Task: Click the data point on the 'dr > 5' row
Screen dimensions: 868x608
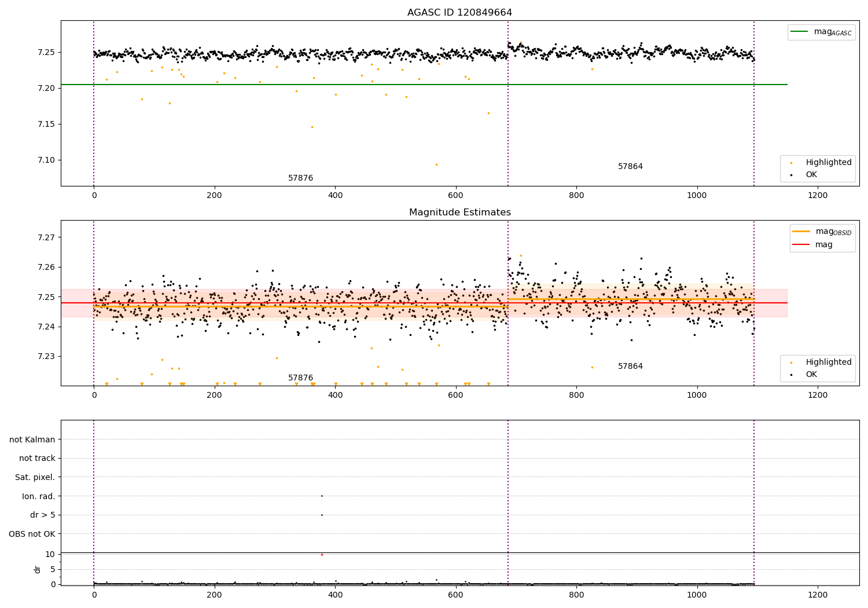Action: 322,515
